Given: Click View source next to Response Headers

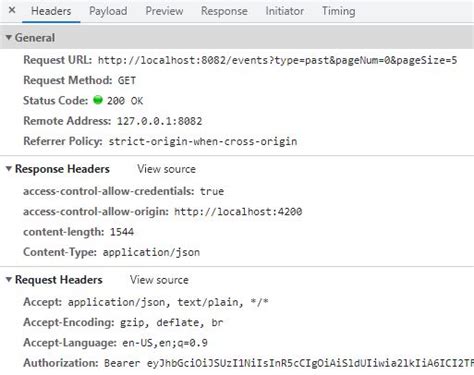Looking at the screenshot, I should [166, 169].
